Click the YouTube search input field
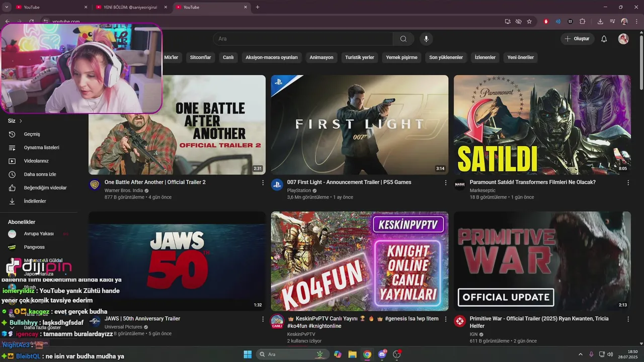Image resolution: width=644 pixels, height=362 pixels. click(303, 39)
